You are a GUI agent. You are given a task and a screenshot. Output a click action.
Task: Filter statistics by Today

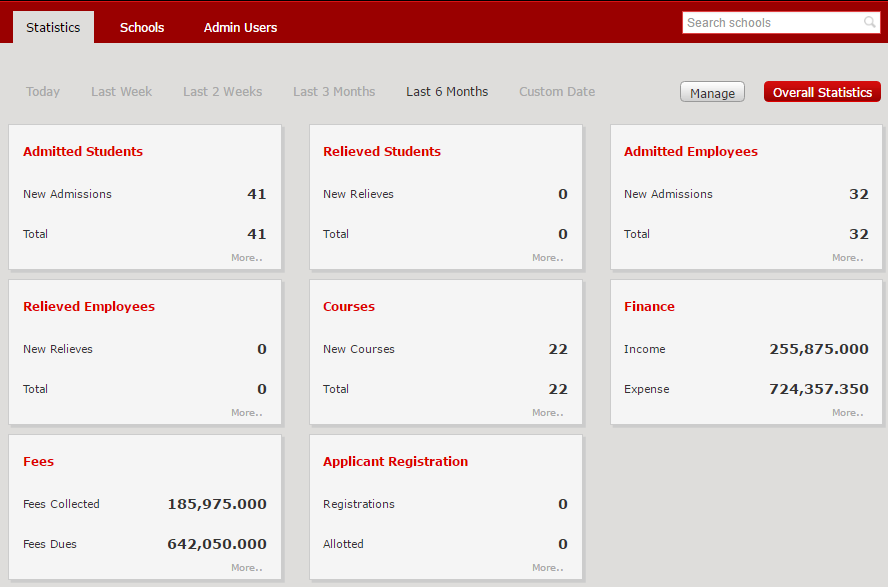click(42, 91)
